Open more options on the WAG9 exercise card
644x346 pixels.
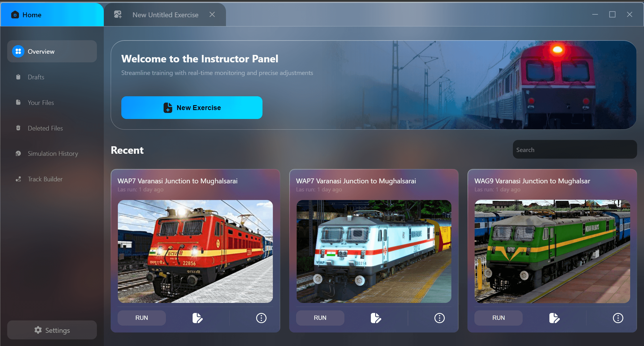(618, 318)
